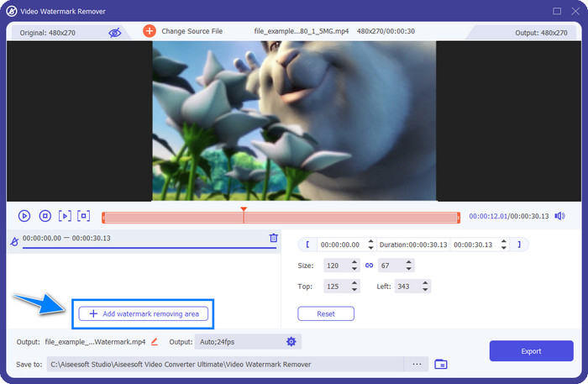Click the Play button
588x384 pixels.
pyautogui.click(x=24, y=216)
